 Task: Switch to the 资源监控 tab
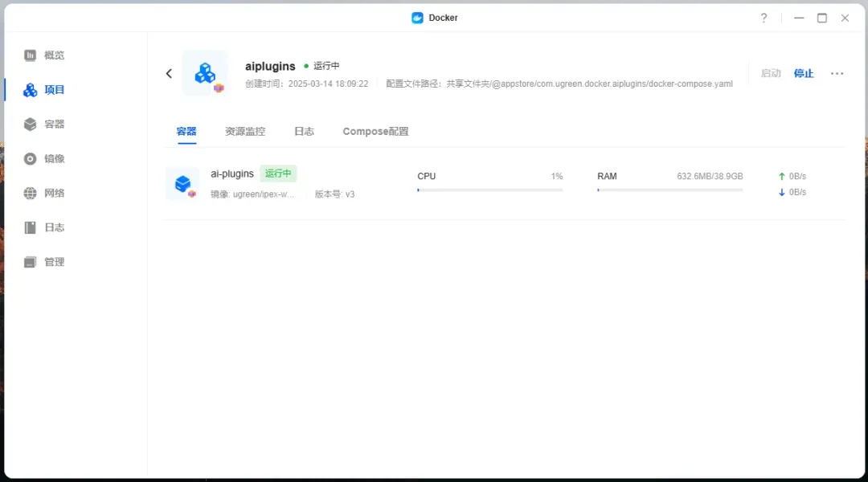pyautogui.click(x=245, y=132)
